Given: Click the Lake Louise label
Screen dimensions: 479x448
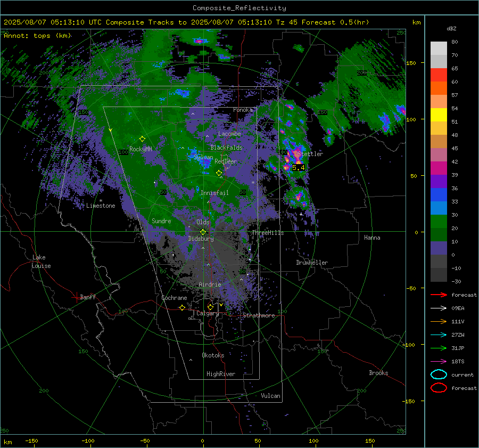Looking at the screenshot, I should [x=41, y=262].
